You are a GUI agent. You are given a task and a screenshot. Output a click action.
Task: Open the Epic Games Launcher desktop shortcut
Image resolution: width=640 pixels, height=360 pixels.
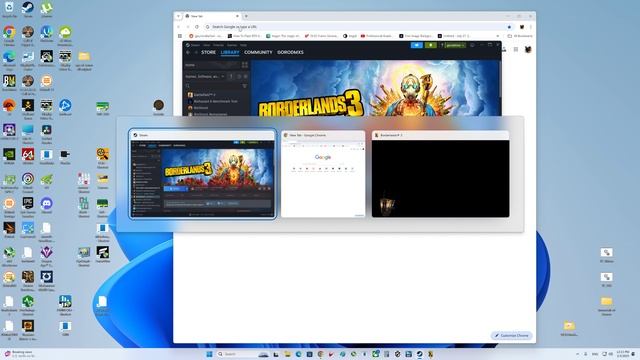point(28,207)
